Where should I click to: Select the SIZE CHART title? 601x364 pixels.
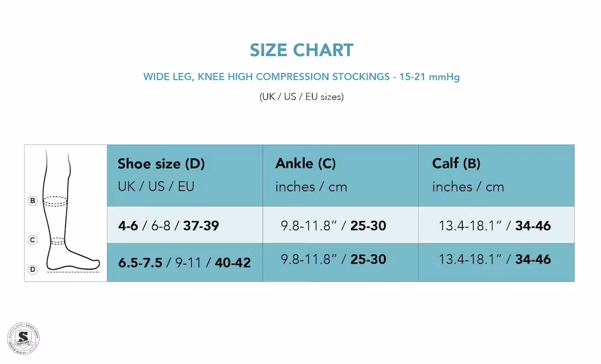point(301,50)
